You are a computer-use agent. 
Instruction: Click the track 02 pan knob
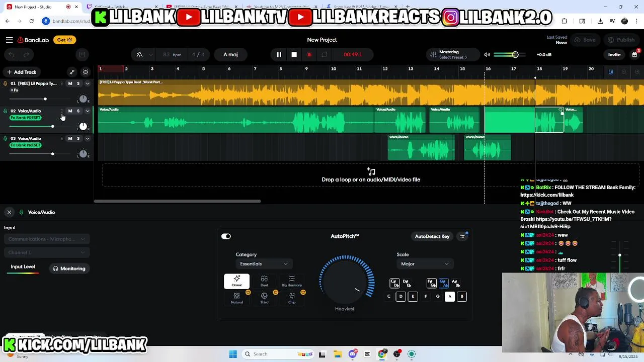[83, 126]
